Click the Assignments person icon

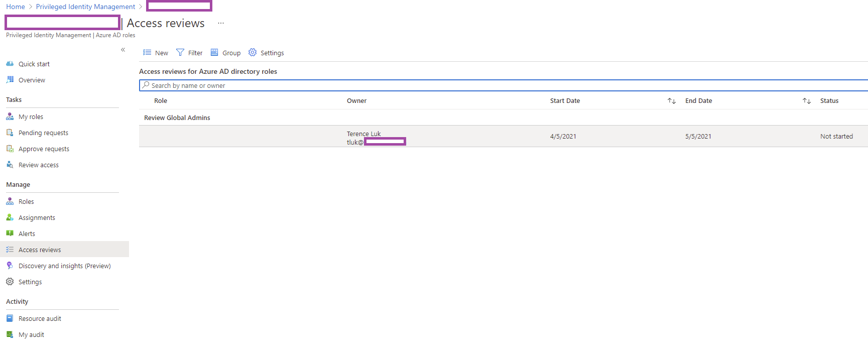(x=10, y=217)
